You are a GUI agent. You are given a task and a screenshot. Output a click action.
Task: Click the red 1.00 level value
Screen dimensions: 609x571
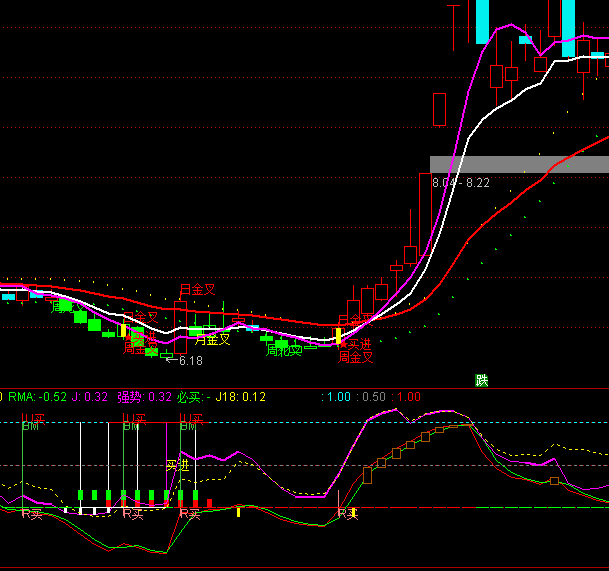[406, 397]
